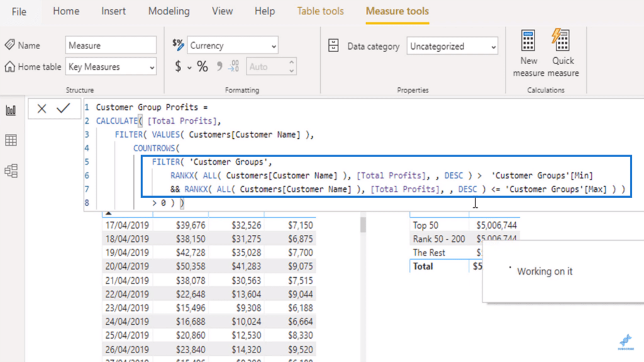The width and height of the screenshot is (644, 362).
Task: Click the Total row label
Action: coord(423,266)
